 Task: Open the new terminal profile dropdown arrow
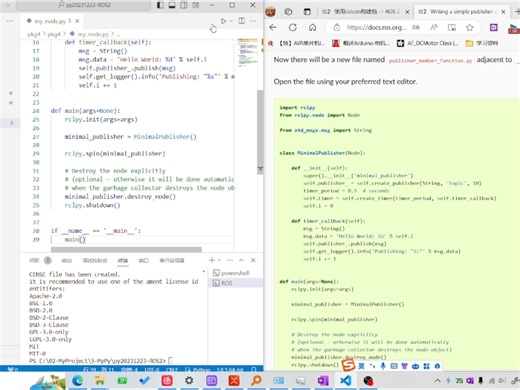219,260
